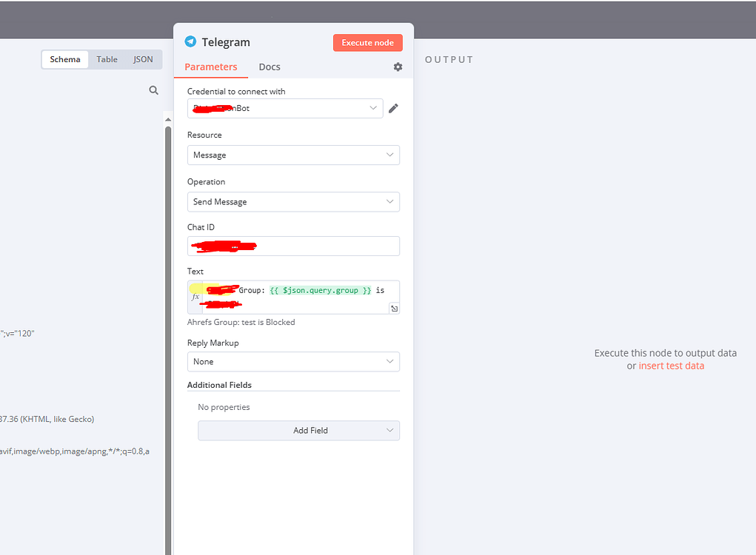Open the Operation dropdown showing Send Message

(x=293, y=202)
